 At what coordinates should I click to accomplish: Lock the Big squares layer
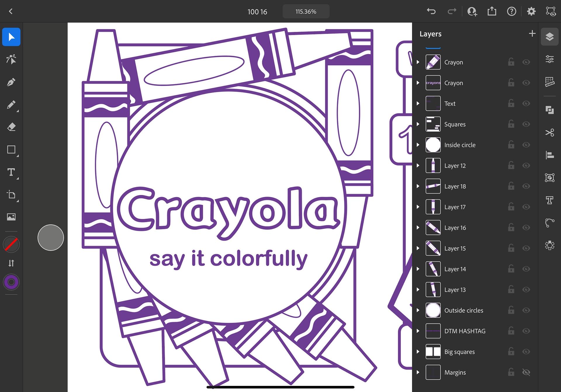tap(511, 351)
